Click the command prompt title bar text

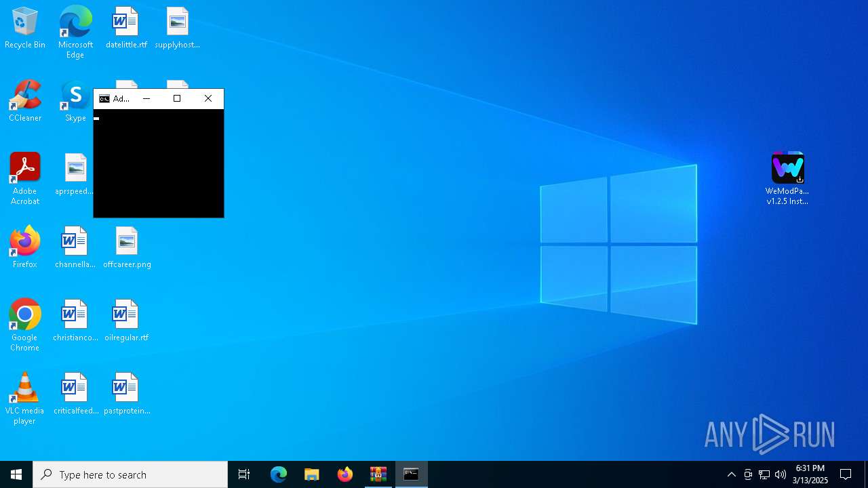coord(121,99)
